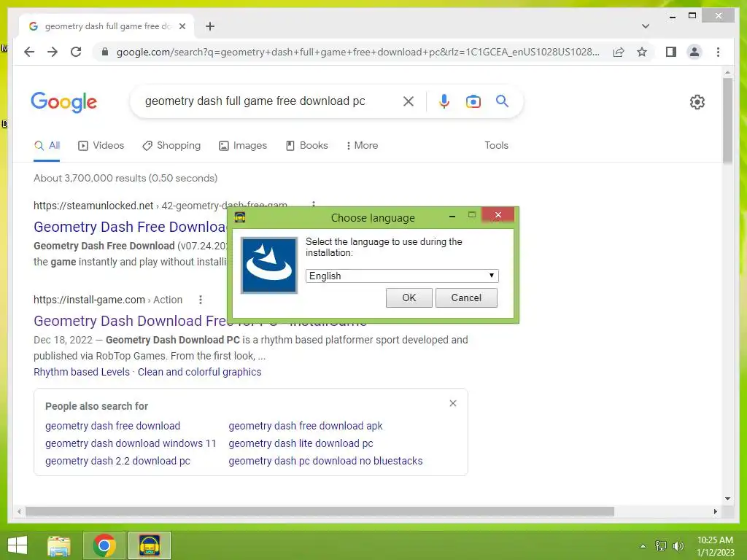
Task: Bookmark this page with the star icon
Action: point(642,52)
